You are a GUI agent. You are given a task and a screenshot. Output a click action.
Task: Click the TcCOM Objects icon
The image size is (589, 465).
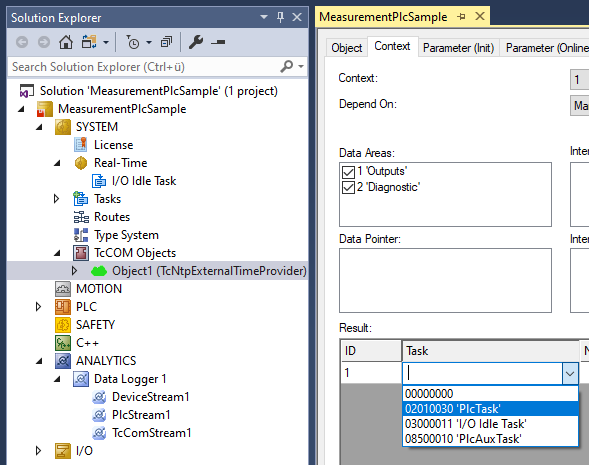click(x=81, y=253)
